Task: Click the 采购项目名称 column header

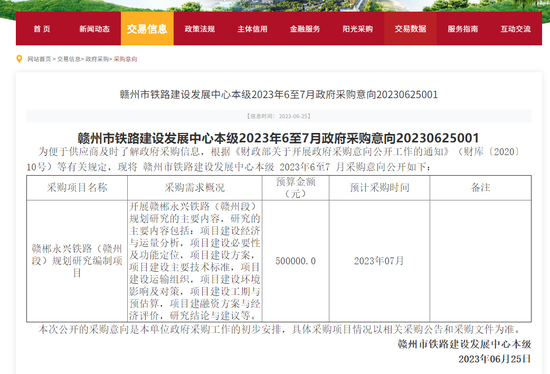Action: click(77, 188)
